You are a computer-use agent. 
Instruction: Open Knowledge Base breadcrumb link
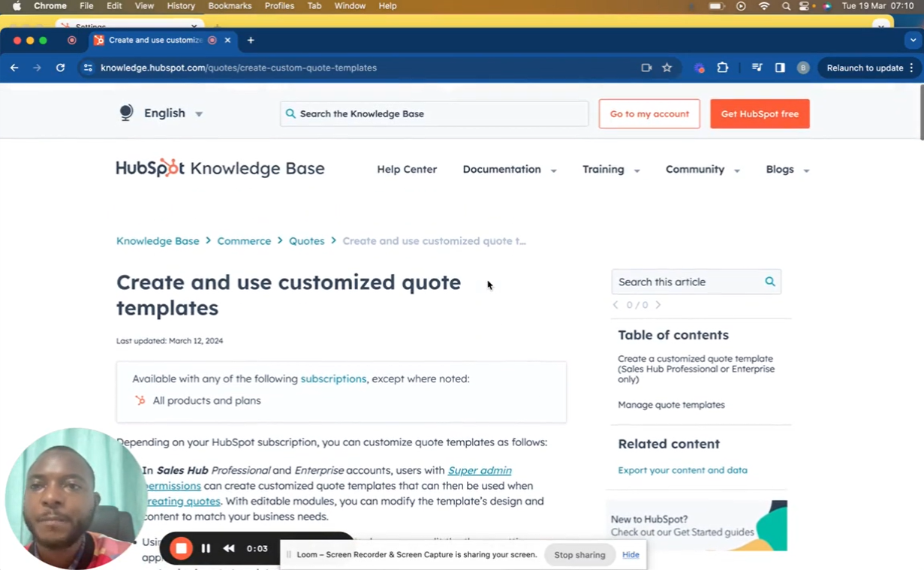(x=158, y=241)
